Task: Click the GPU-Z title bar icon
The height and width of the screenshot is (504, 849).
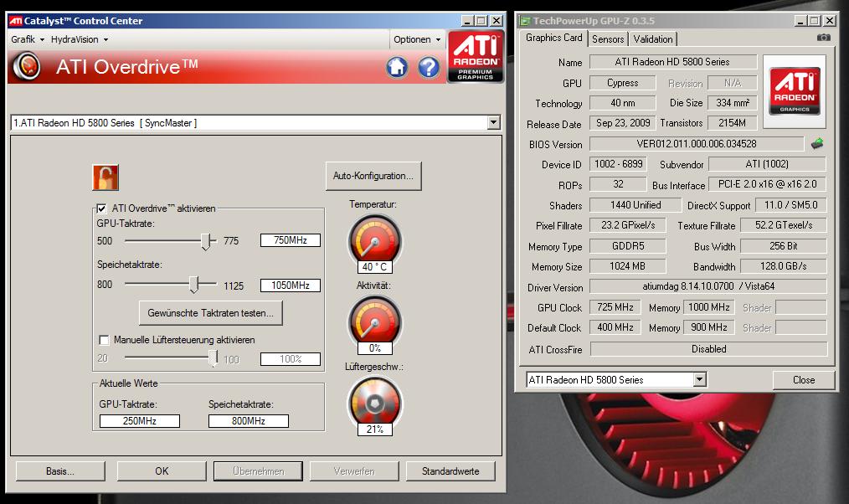Action: (x=524, y=21)
